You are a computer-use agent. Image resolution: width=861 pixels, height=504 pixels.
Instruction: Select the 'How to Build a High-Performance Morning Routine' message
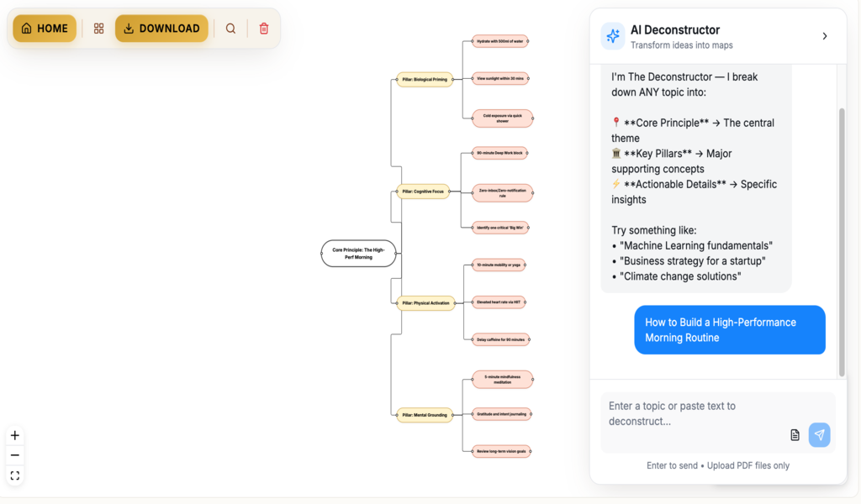(x=730, y=329)
